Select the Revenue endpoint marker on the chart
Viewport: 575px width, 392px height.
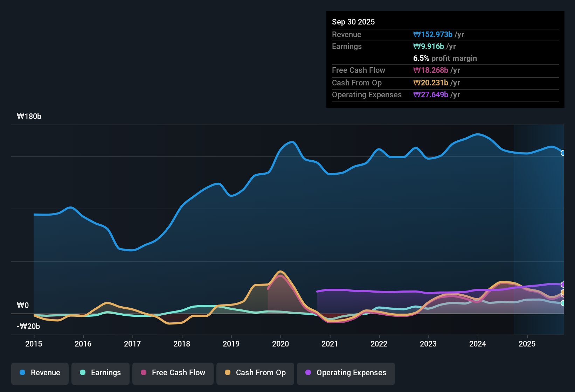[x=563, y=153]
